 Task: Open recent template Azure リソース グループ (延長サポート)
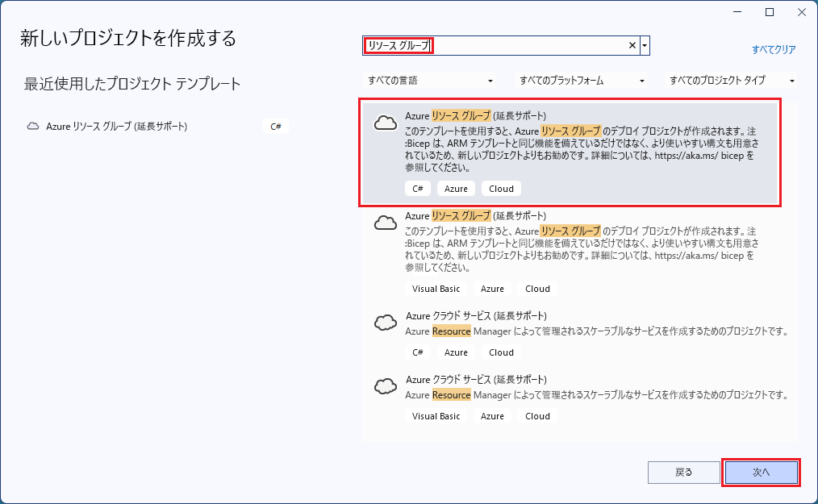pyautogui.click(x=157, y=127)
